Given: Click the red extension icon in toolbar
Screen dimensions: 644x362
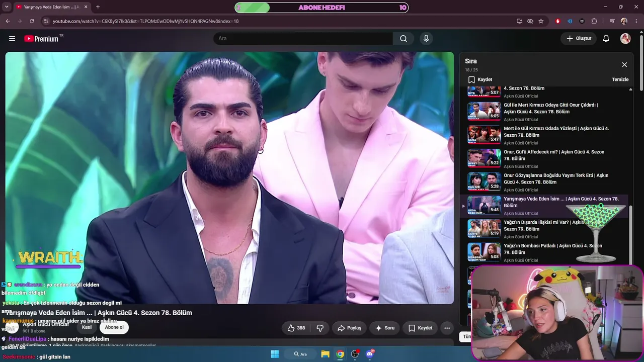Looking at the screenshot, I should point(557,21).
